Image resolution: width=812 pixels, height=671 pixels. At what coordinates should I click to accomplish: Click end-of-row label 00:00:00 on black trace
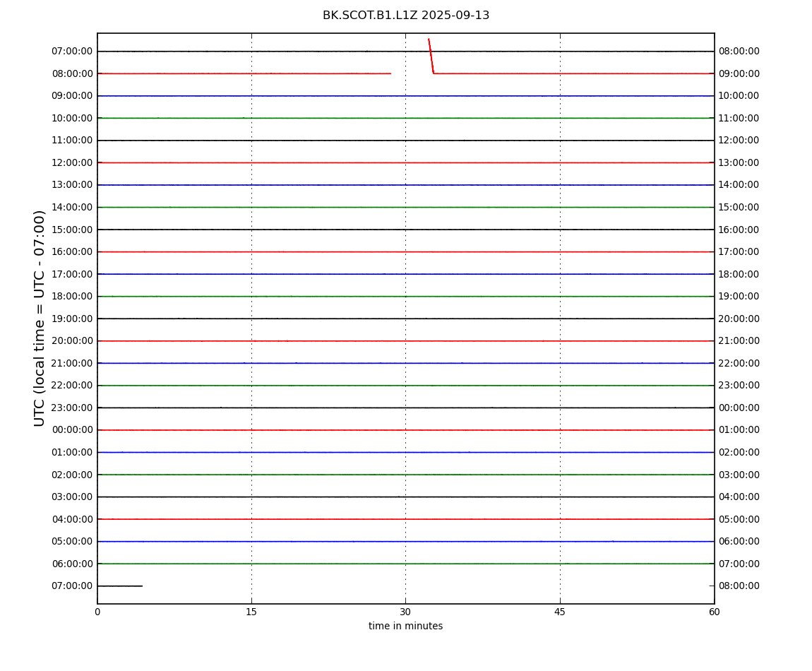[739, 408]
